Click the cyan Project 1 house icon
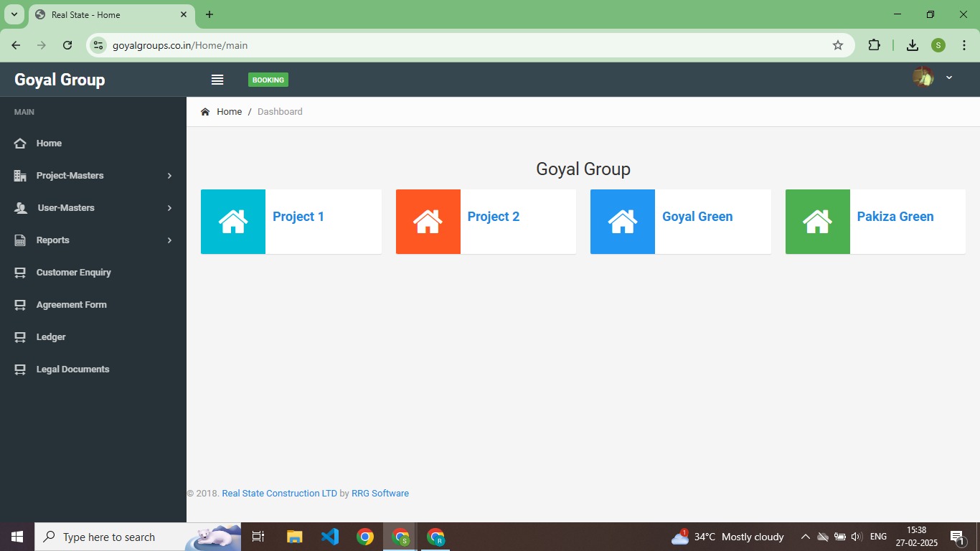This screenshot has width=980, height=551. click(233, 222)
